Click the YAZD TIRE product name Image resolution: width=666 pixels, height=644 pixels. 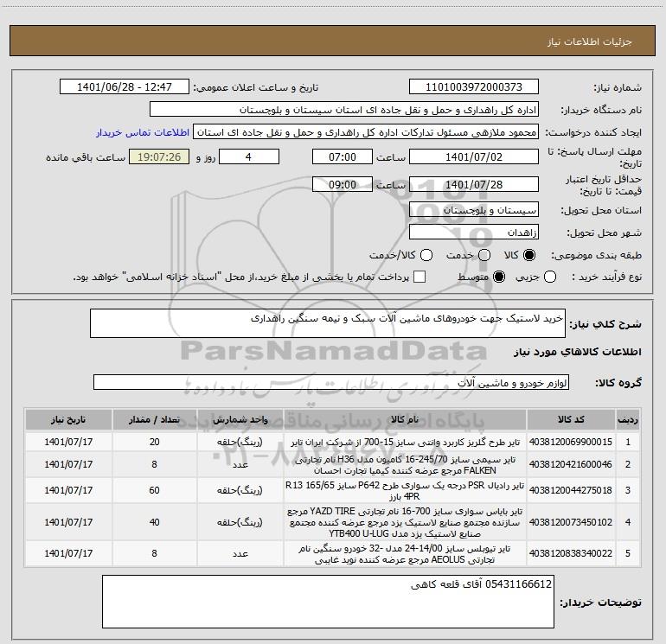[405, 522]
